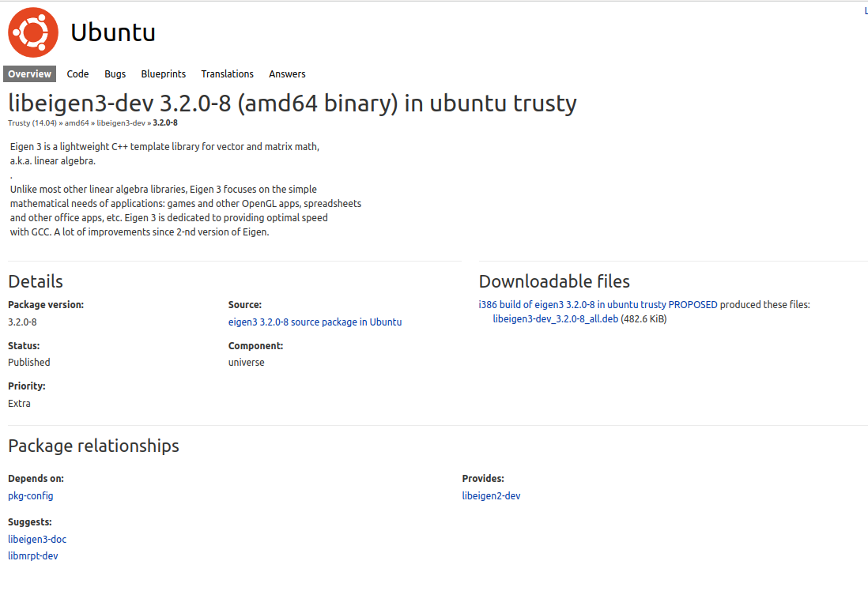The height and width of the screenshot is (591, 868).
Task: Open the pkg-config dependency link
Action: 31,496
